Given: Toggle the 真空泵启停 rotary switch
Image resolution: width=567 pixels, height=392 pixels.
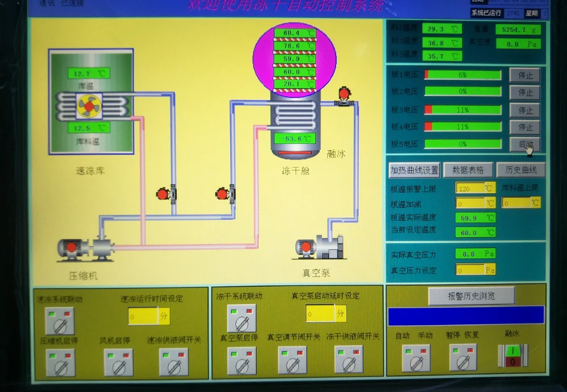Looking at the screenshot, I should click(x=242, y=361).
